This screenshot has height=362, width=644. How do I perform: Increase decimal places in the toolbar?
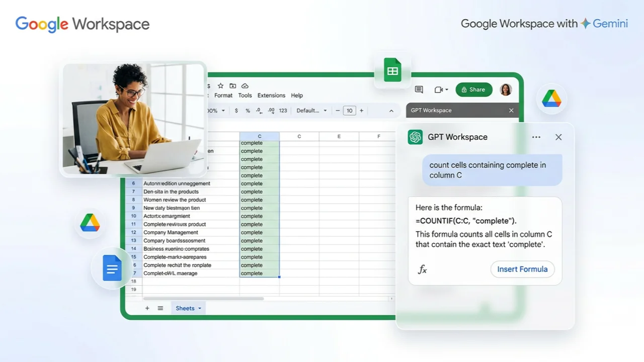pos(271,111)
